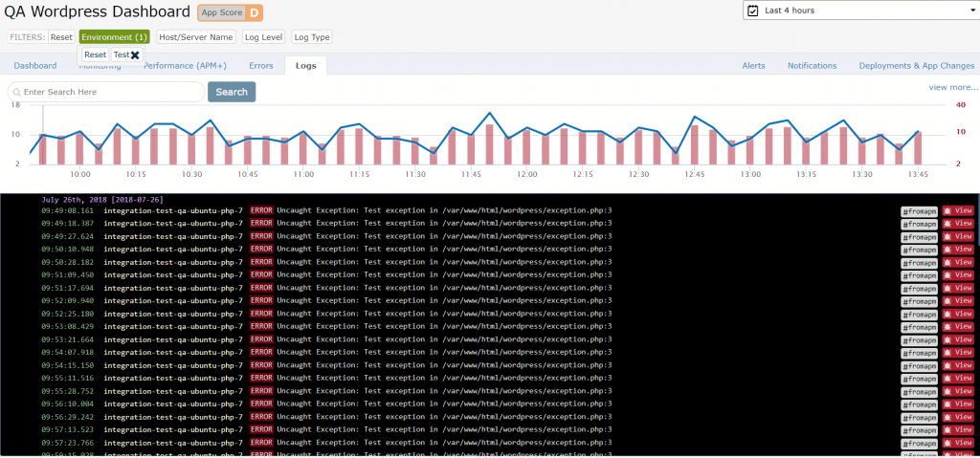Image resolution: width=980 pixels, height=458 pixels.
Task: Open the Environment (1) filter
Action: (x=115, y=37)
